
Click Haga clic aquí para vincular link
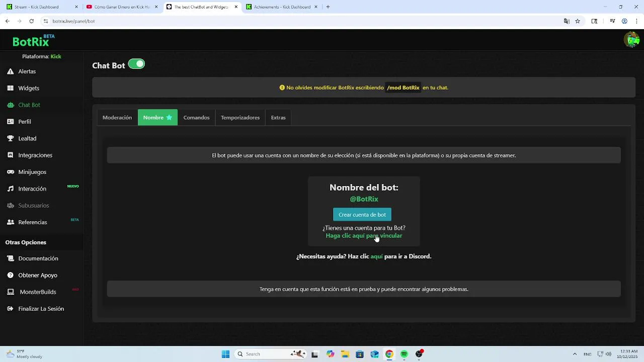(364, 236)
